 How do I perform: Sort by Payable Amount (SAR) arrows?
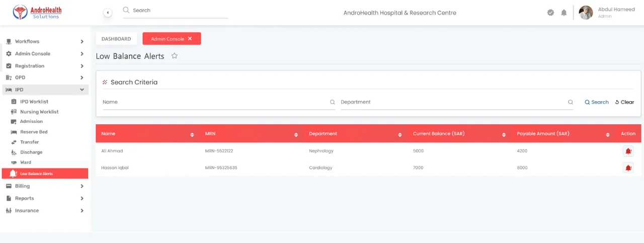[x=608, y=134]
